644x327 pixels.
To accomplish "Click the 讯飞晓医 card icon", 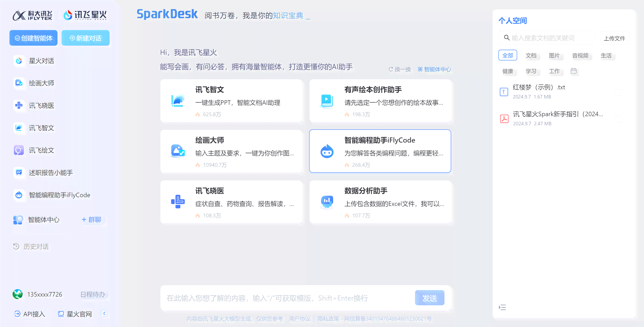I will tap(178, 201).
